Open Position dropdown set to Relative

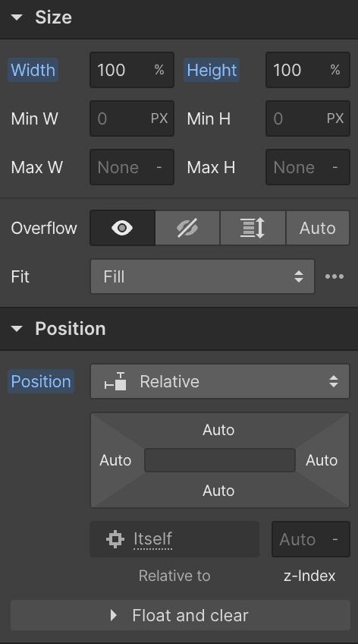(x=220, y=381)
